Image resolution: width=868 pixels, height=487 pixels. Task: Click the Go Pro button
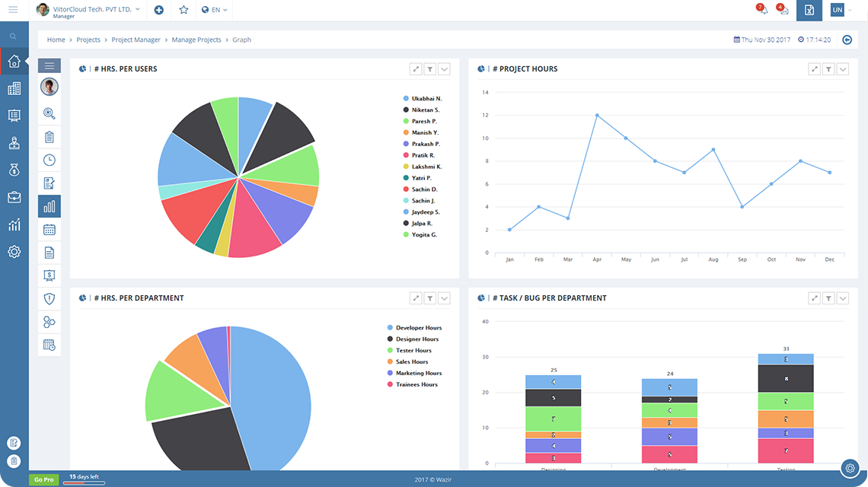(43, 479)
